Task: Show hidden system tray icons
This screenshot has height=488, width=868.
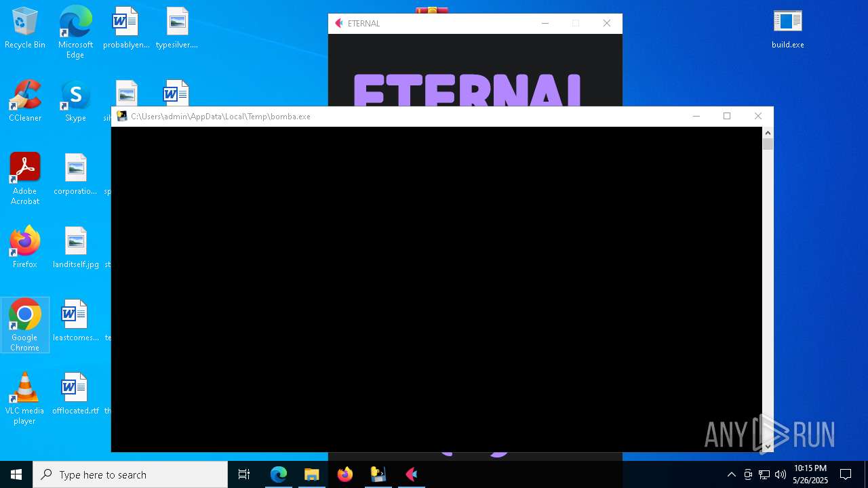Action: tap(731, 474)
